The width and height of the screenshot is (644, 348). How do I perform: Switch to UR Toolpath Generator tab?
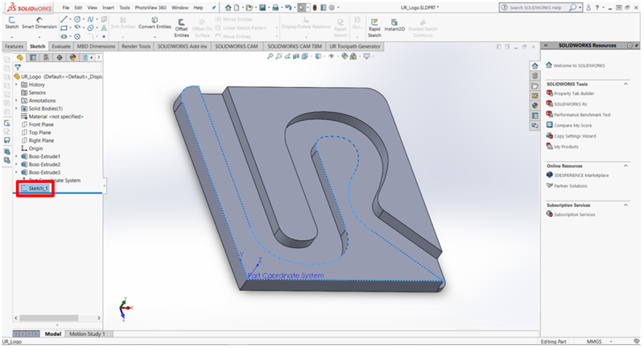[355, 47]
